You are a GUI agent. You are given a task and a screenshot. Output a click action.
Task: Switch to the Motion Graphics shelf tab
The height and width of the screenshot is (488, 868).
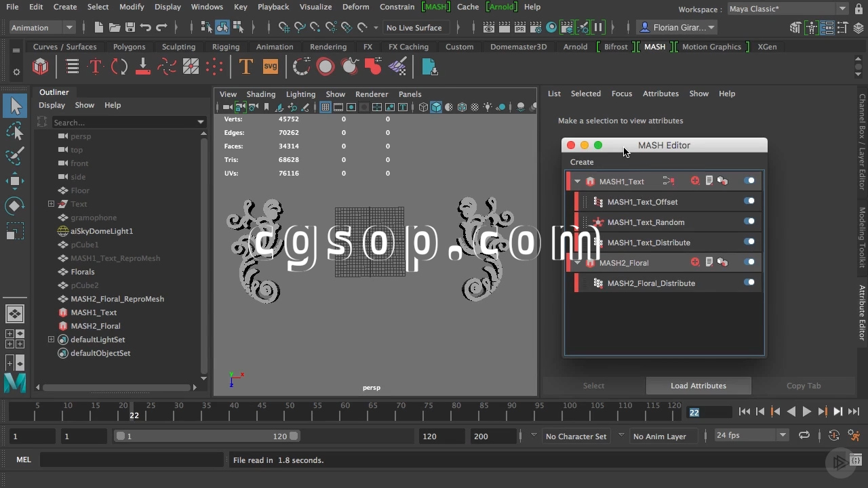point(711,47)
